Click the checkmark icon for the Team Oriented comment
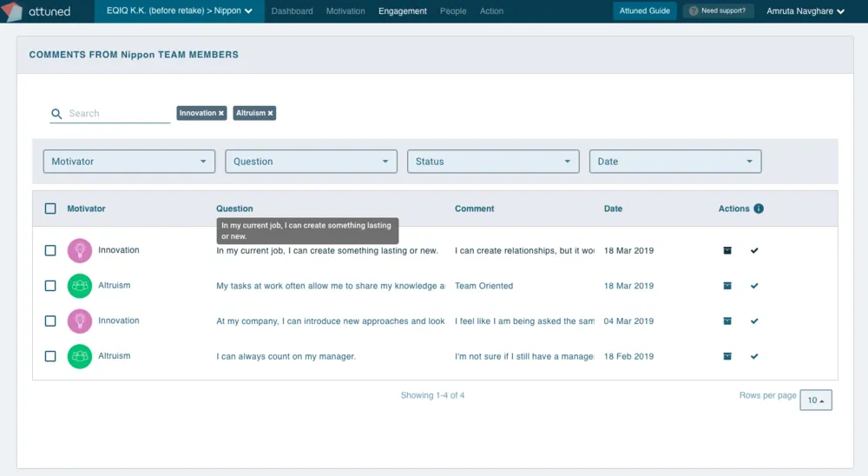The height and width of the screenshot is (476, 868). pos(754,286)
